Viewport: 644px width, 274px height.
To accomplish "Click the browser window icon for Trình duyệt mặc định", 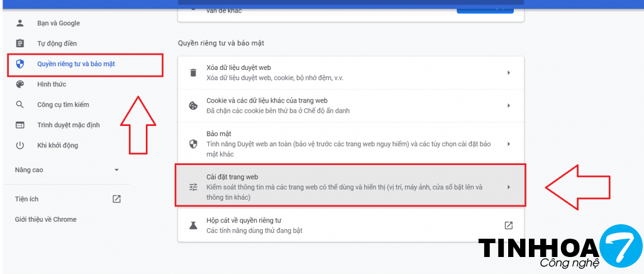I will [19, 125].
